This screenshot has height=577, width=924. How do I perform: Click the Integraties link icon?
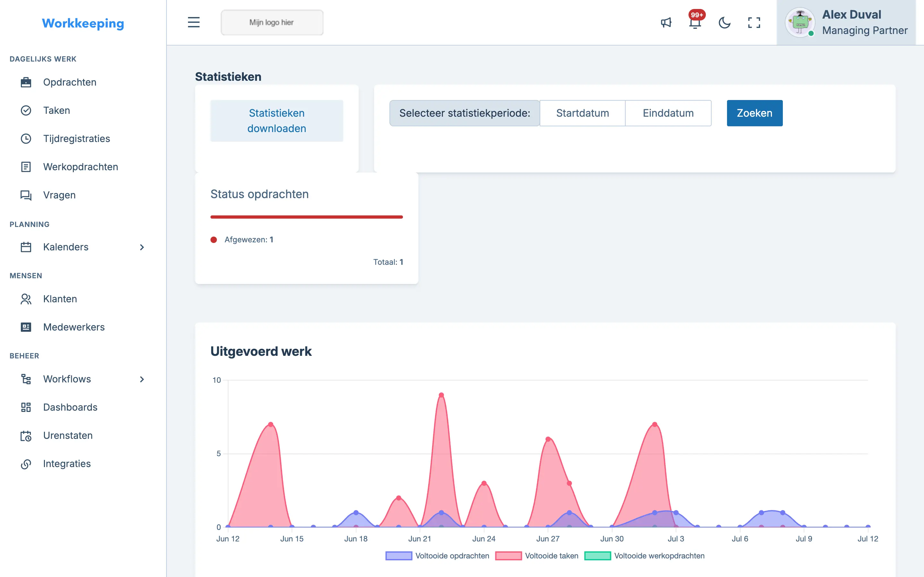26,464
